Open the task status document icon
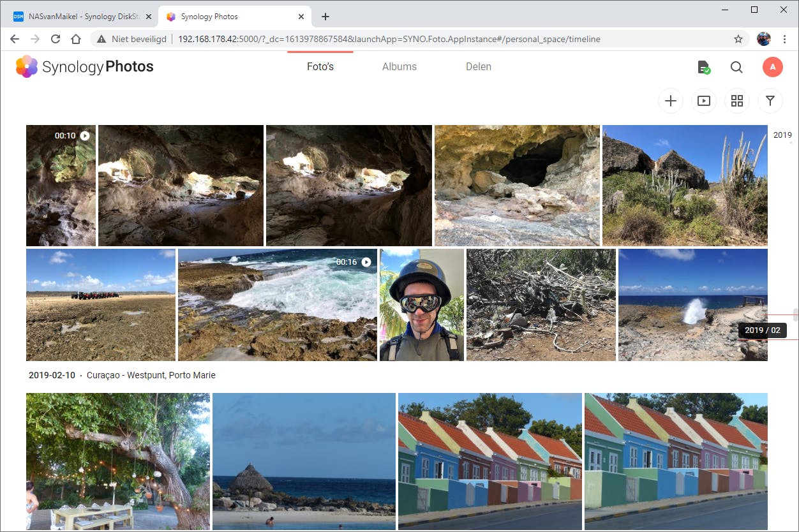The image size is (799, 532). [703, 67]
